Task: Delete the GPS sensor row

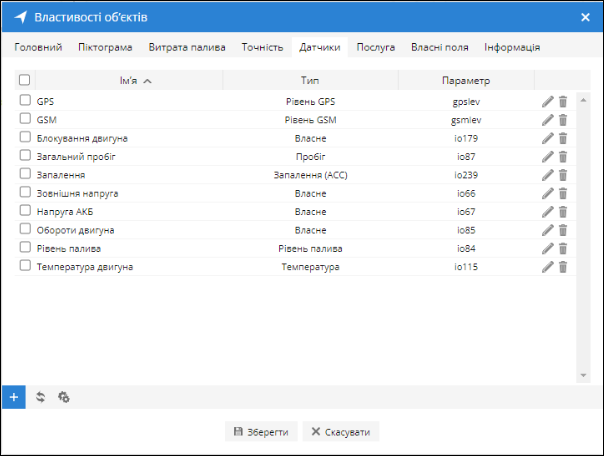Action: (563, 101)
